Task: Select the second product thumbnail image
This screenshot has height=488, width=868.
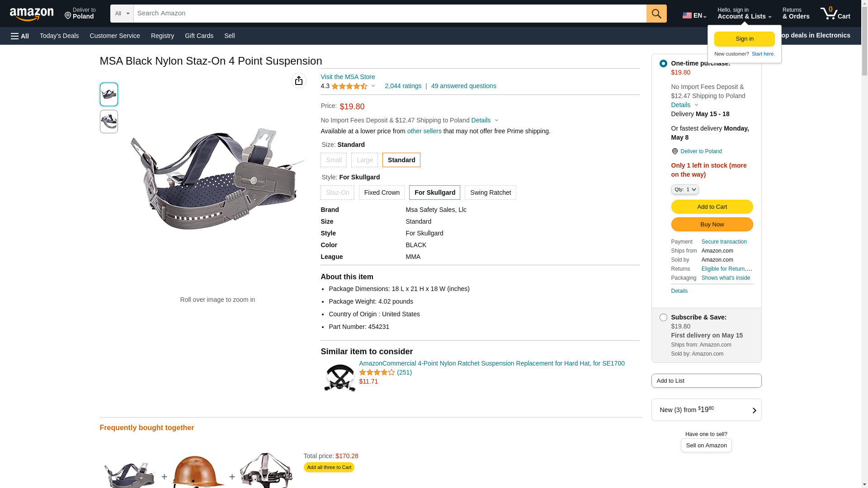Action: coord(109,122)
